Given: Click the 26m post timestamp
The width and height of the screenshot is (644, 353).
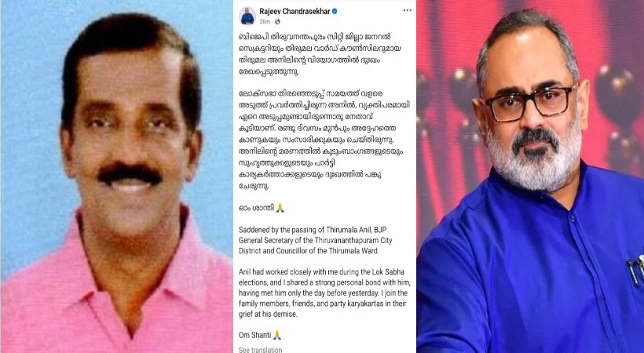Looking at the screenshot, I should [x=265, y=21].
